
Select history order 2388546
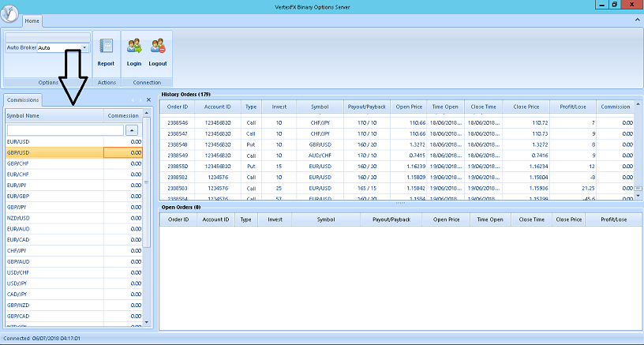[397, 123]
